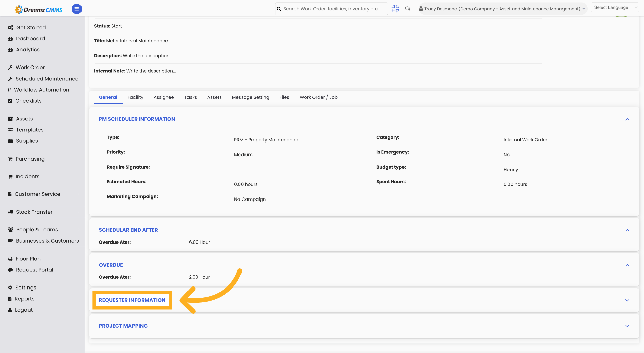Click the Work Order wrench icon
This screenshot has height=353, width=644.
pyautogui.click(x=10, y=68)
